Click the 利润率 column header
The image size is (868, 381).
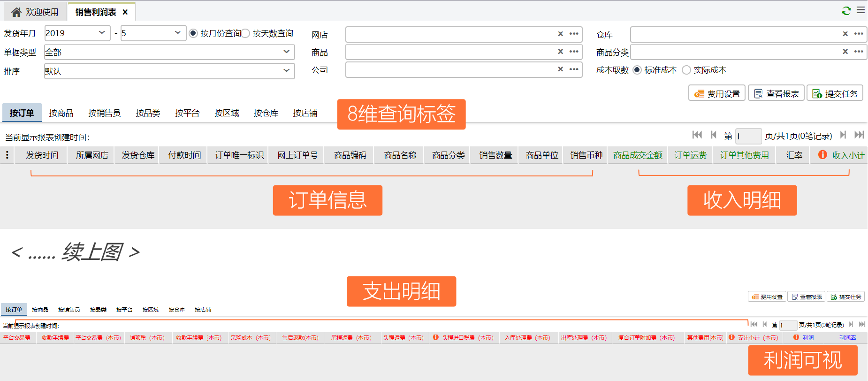[x=847, y=338]
